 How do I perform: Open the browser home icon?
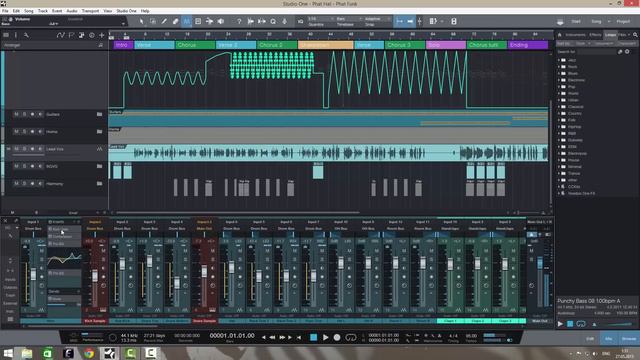560,35
